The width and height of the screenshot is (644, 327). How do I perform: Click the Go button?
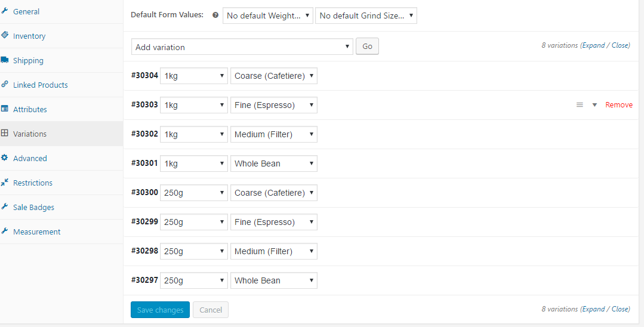click(367, 47)
